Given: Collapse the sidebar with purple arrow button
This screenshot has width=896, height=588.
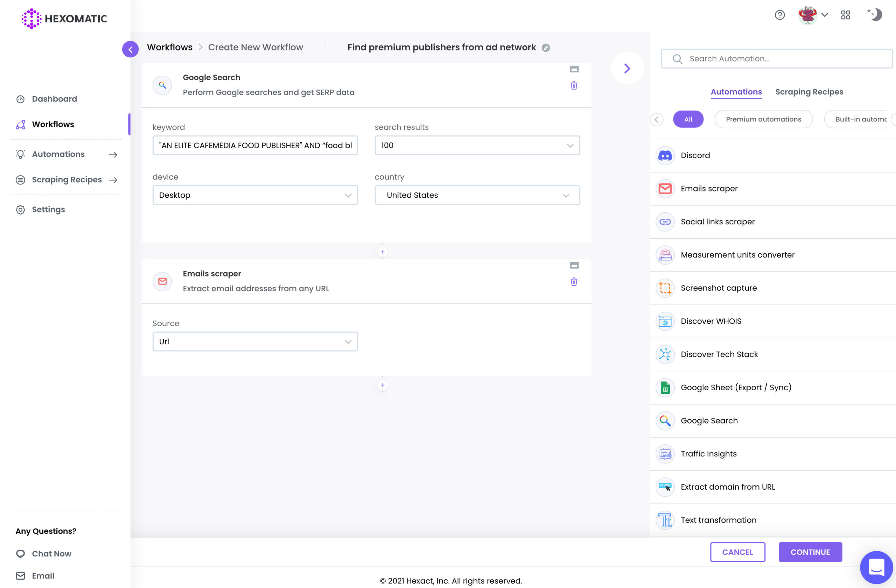Looking at the screenshot, I should tap(130, 49).
